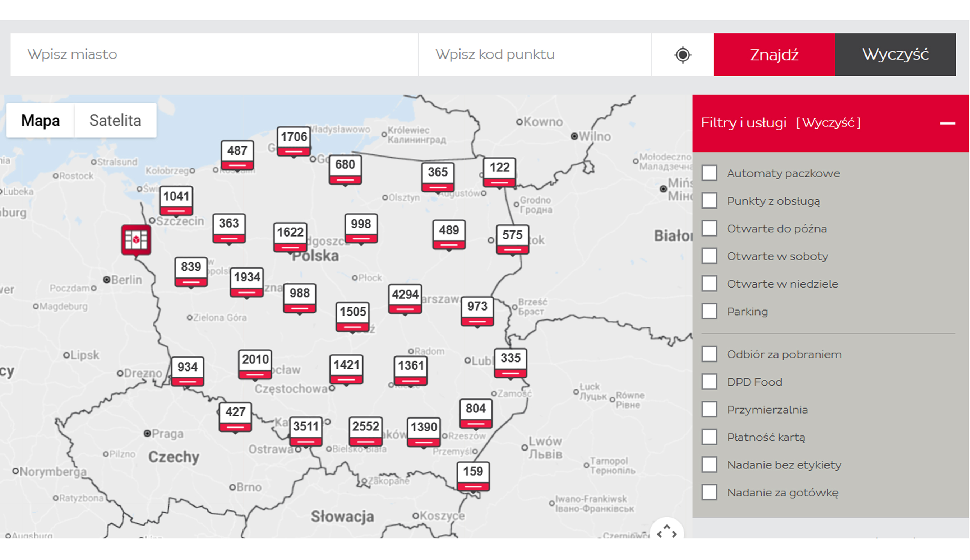
Task: Open the cluster marker showing 1361
Action: pos(411,371)
